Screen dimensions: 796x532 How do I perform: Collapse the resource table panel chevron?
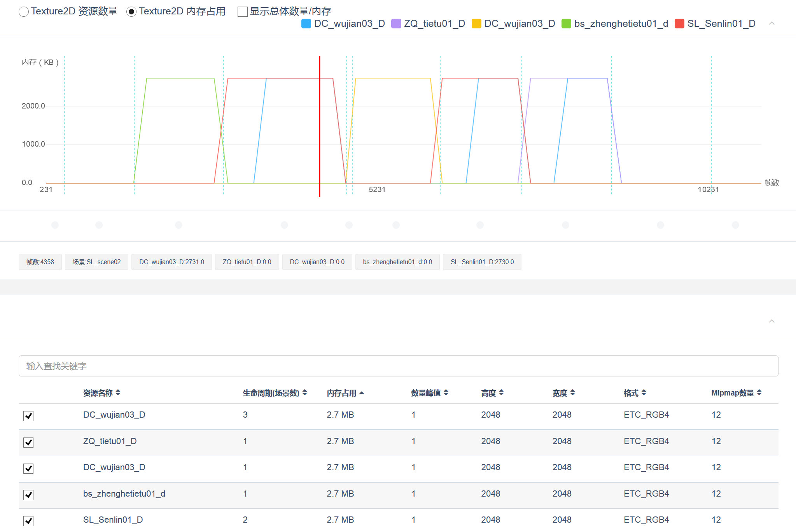[772, 321]
